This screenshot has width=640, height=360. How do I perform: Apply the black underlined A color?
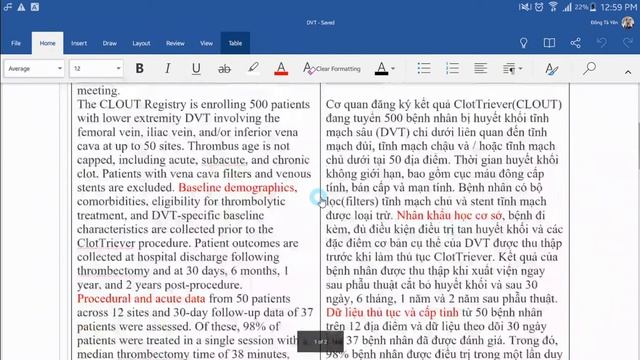coord(381,69)
